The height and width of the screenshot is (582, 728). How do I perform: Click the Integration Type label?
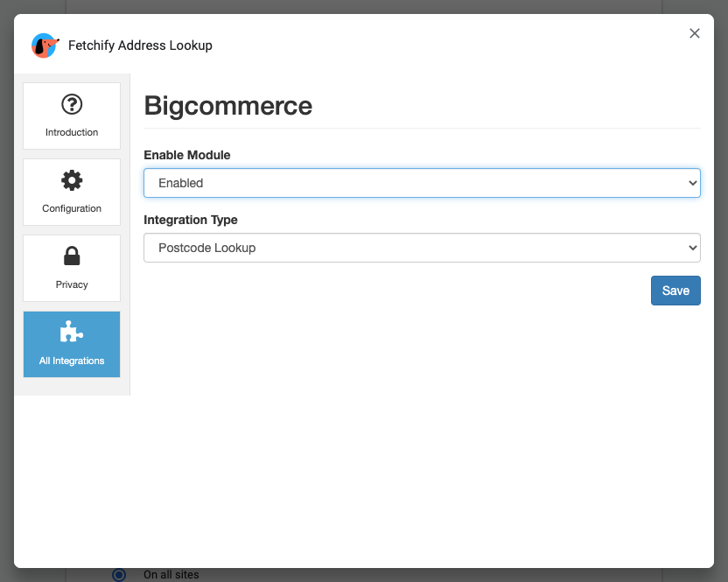point(191,221)
